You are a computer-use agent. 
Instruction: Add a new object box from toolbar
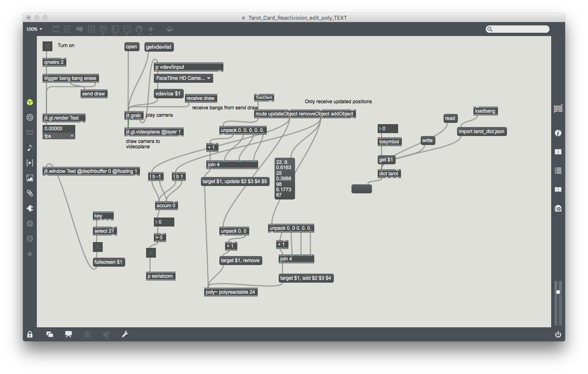[56, 29]
